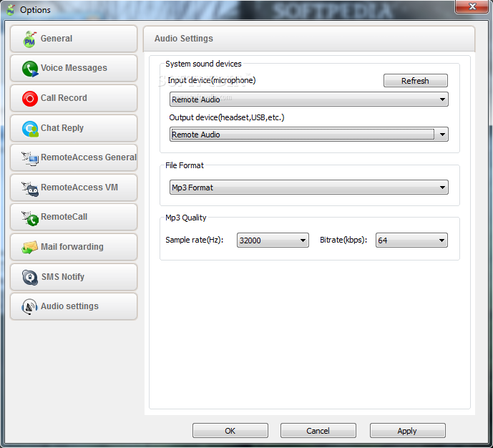Viewport: 493px width, 448px height.
Task: Click the Mp3 Quality group label
Action: point(186,218)
